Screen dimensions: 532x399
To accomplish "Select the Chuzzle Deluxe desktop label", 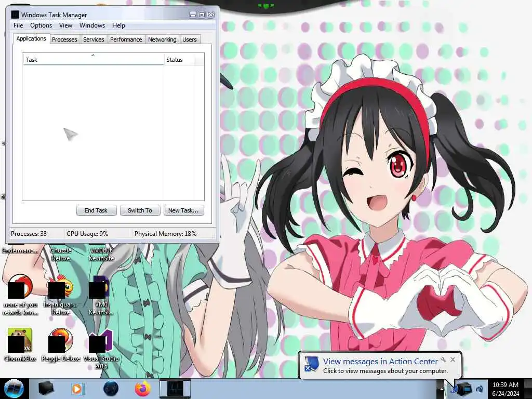I will coord(61,254).
